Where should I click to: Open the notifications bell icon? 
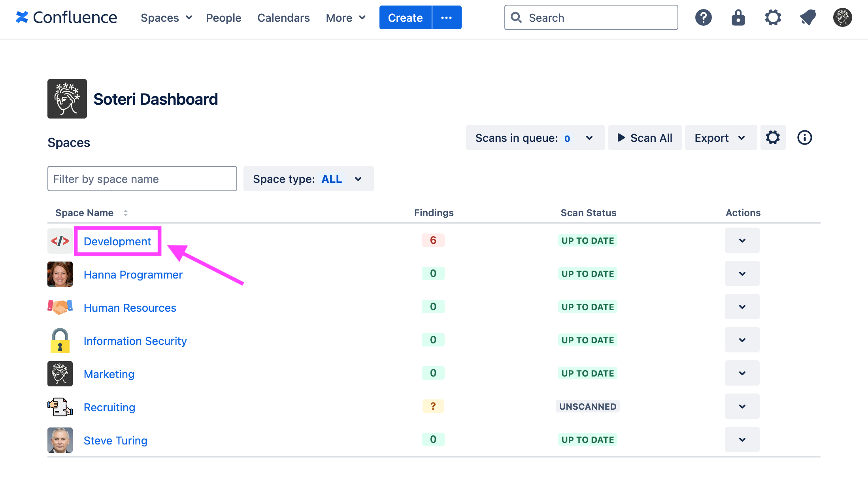coord(808,17)
